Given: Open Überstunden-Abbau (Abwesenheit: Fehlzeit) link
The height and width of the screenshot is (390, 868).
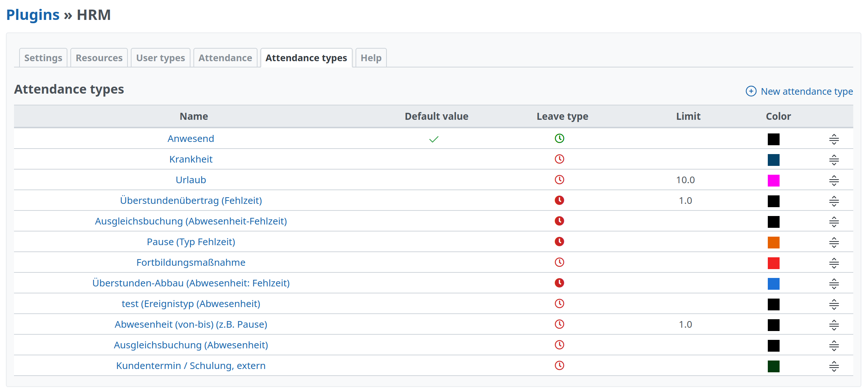Looking at the screenshot, I should click(191, 283).
